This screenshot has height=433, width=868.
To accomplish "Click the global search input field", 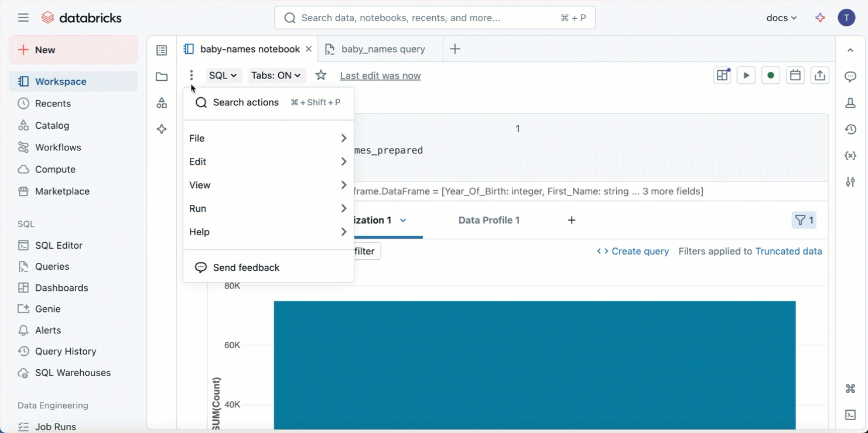I will pos(435,18).
